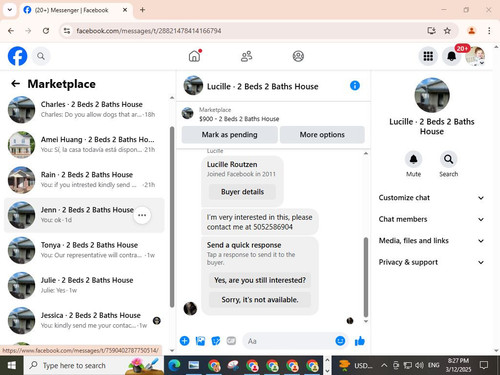Open Windows notification center icon

point(484,365)
